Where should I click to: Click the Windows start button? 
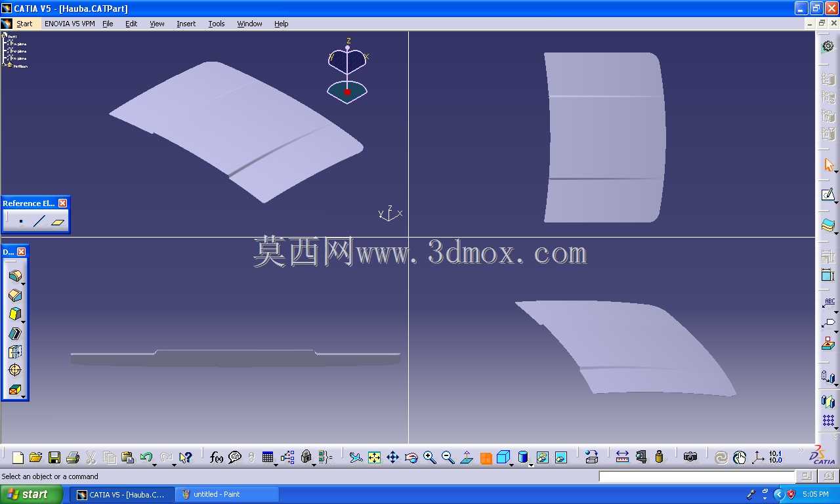[x=31, y=494]
